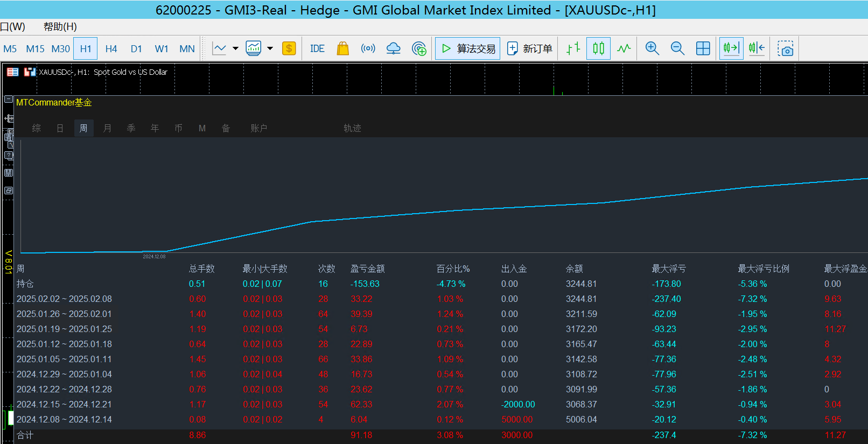
Task: Select the 持仓 row label
Action: 25,284
